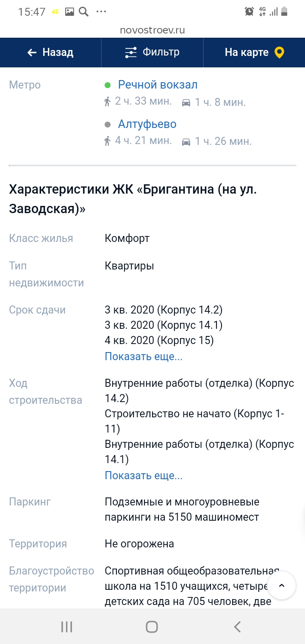Open the Речной вокзал metro link

point(158,85)
